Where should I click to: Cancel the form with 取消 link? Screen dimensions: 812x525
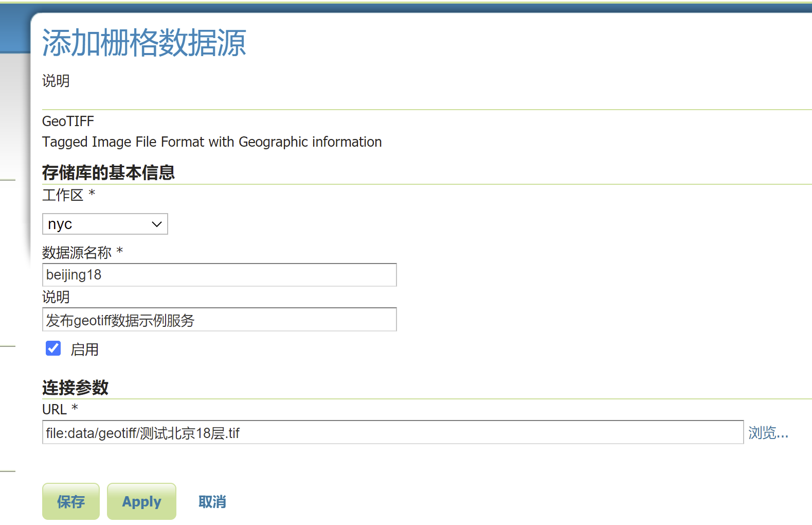212,502
